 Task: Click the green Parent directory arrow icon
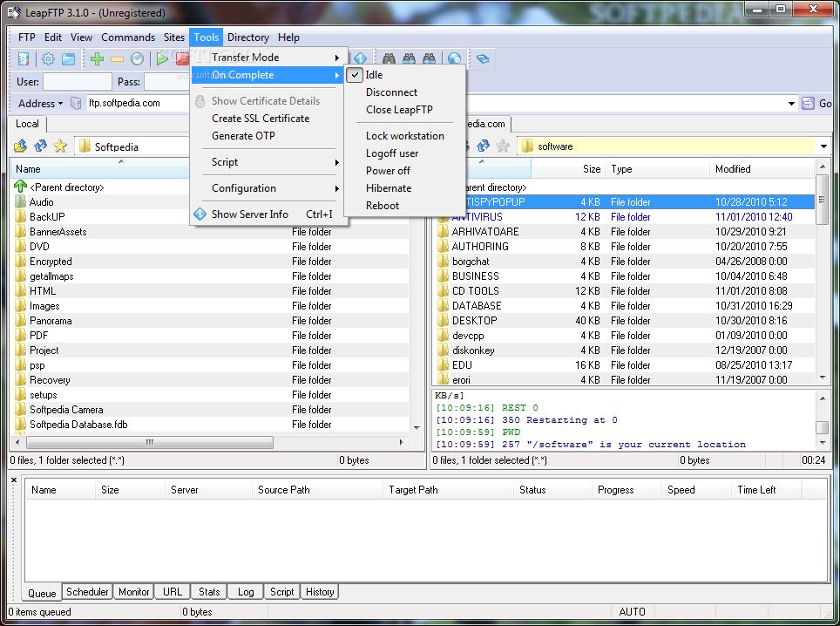(20, 187)
